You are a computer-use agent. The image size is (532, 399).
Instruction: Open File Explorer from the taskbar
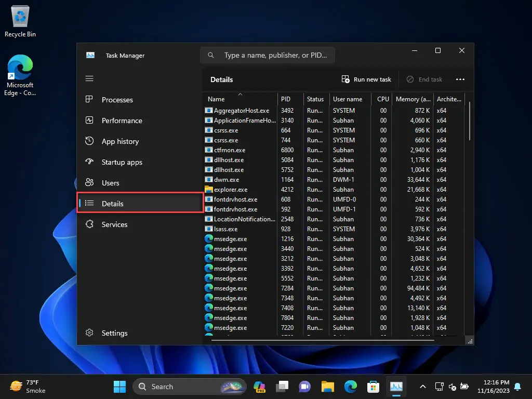[x=328, y=387]
